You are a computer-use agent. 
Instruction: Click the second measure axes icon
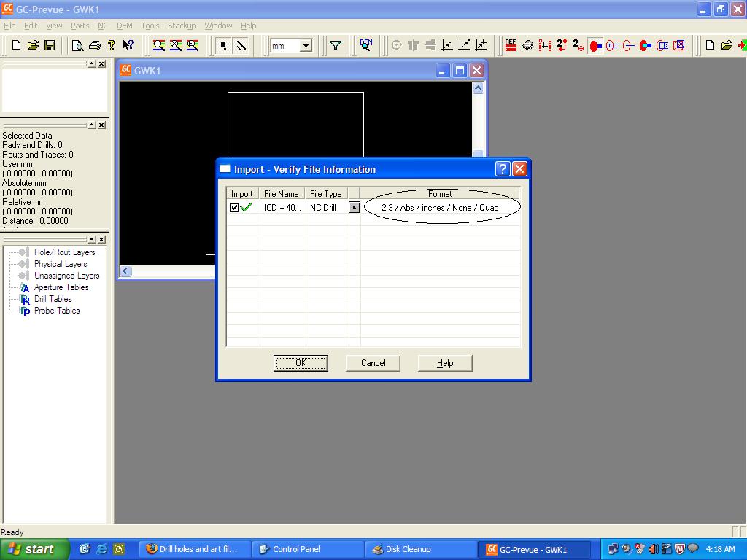point(464,45)
